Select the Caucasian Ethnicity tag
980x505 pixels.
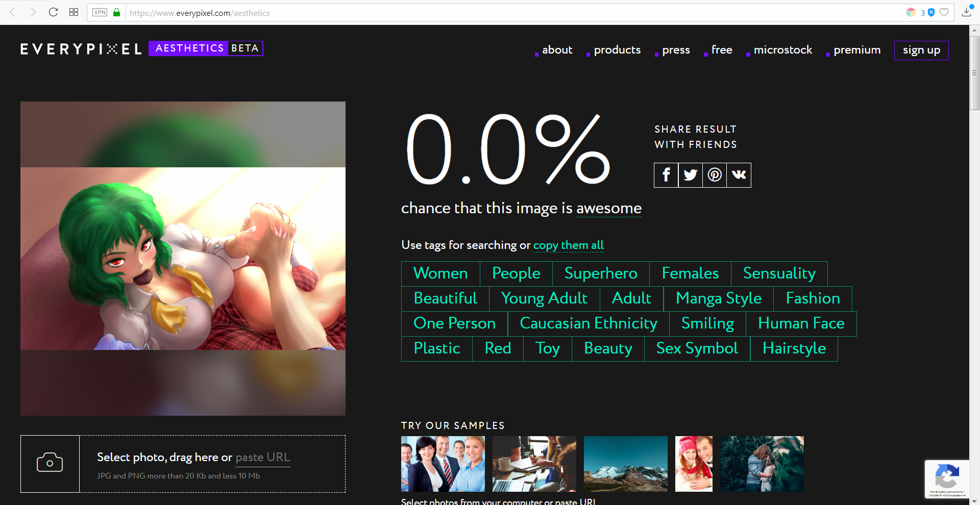click(x=588, y=323)
